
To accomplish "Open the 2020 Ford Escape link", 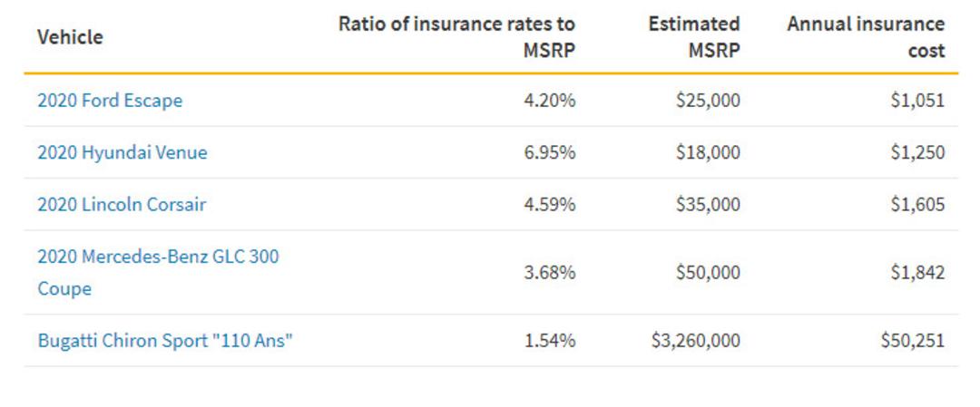I will (110, 101).
